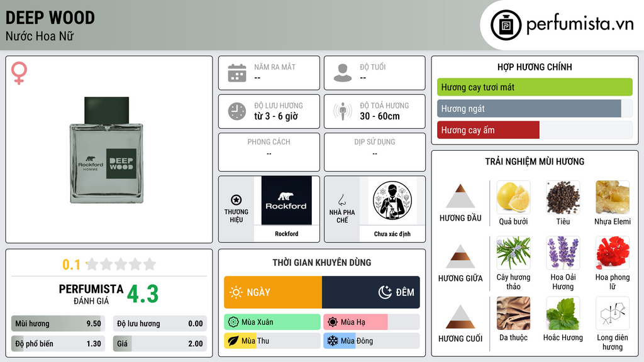Click the Phong cách style card
This screenshot has width=644, height=362.
click(269, 152)
